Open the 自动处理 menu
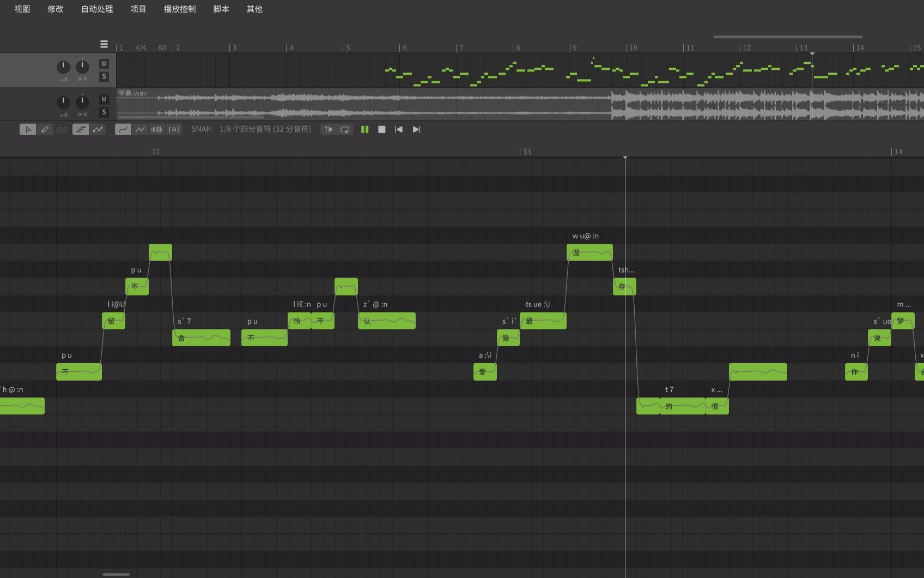 click(97, 9)
